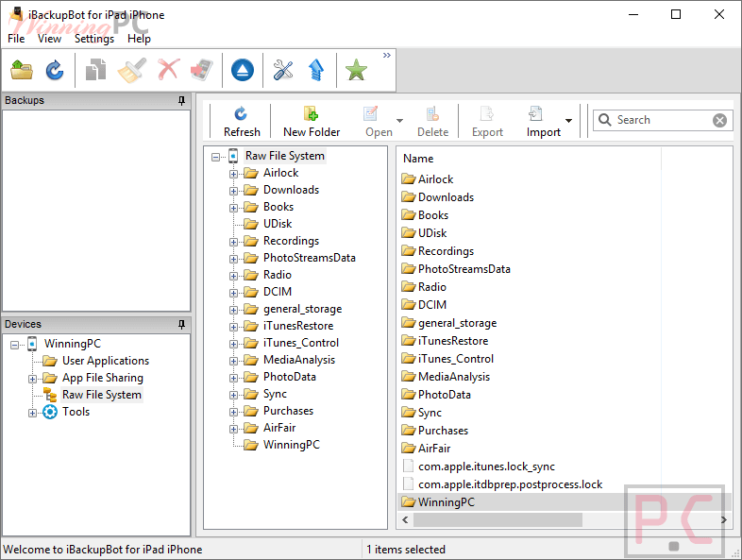Click the Delete button in file toolbar
Image resolution: width=742 pixels, height=560 pixels.
coord(432,122)
